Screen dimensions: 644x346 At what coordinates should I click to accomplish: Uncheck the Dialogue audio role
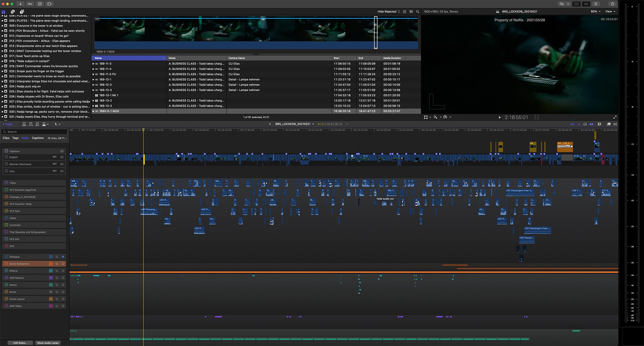pyautogui.click(x=6, y=256)
